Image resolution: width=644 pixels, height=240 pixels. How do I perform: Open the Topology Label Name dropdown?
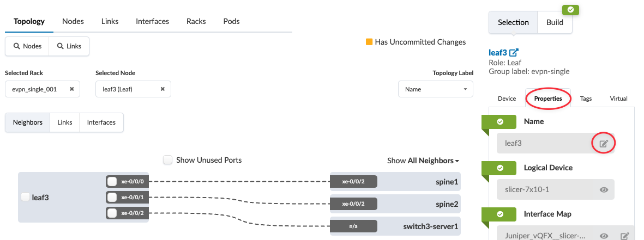(435, 89)
